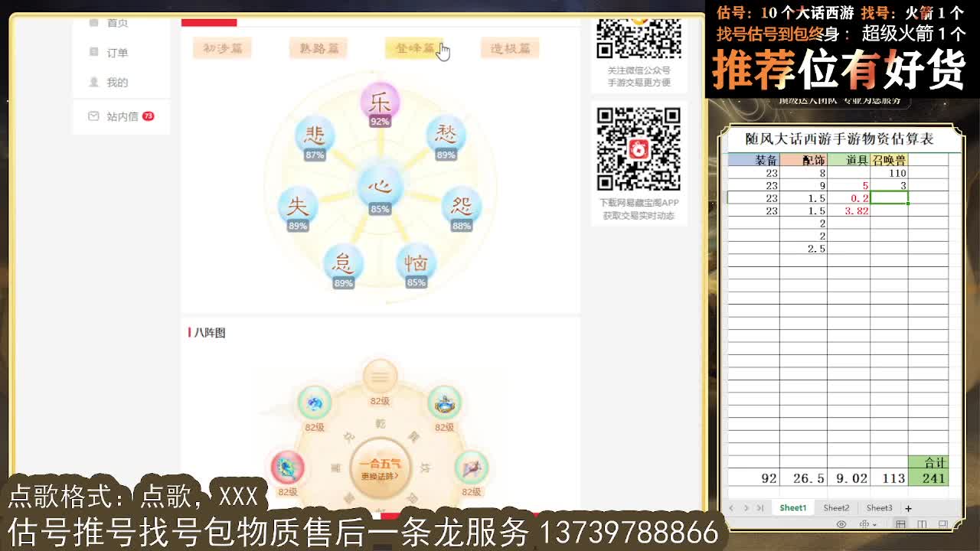Click the 初涉篇 button
980x551 pixels.
click(221, 47)
